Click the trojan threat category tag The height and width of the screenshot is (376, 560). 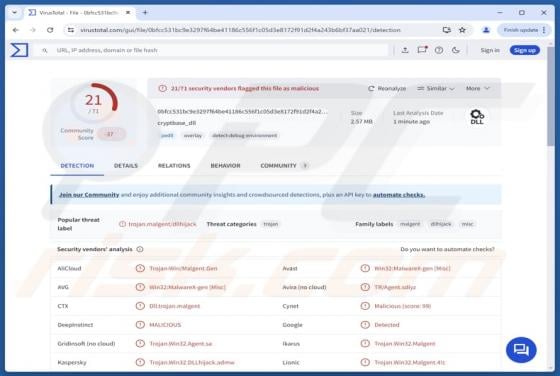pos(271,224)
